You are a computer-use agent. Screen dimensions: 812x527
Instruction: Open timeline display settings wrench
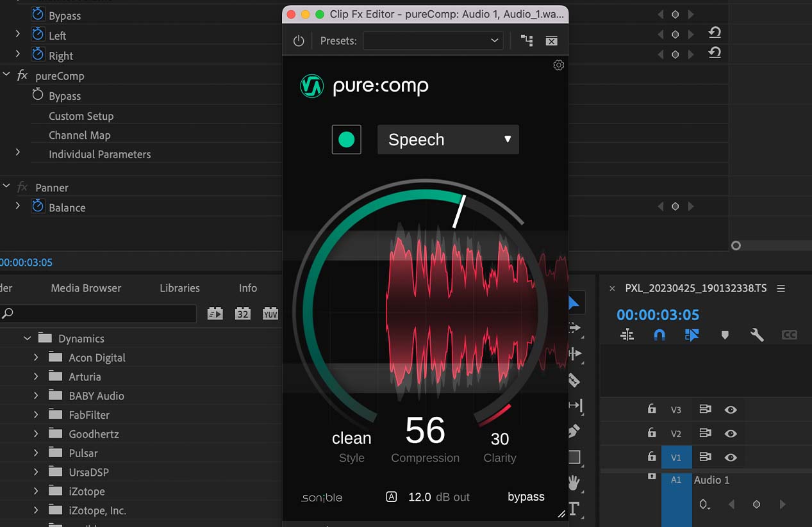click(x=757, y=335)
